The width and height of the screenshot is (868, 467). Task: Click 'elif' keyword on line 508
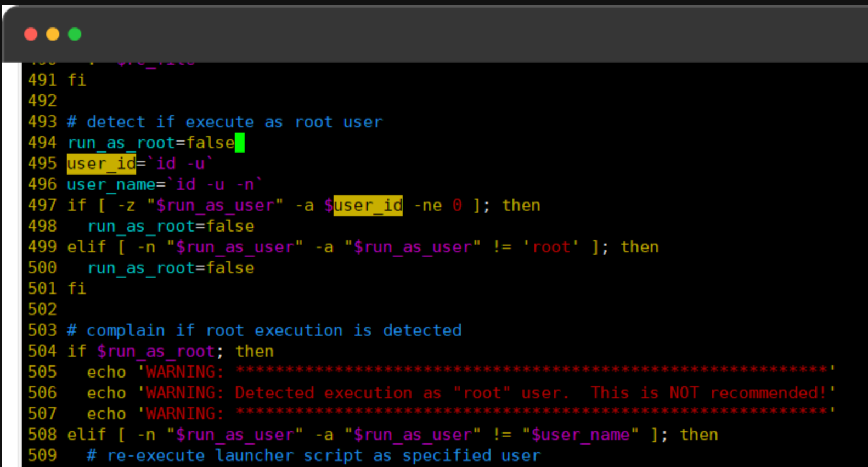[x=86, y=435]
